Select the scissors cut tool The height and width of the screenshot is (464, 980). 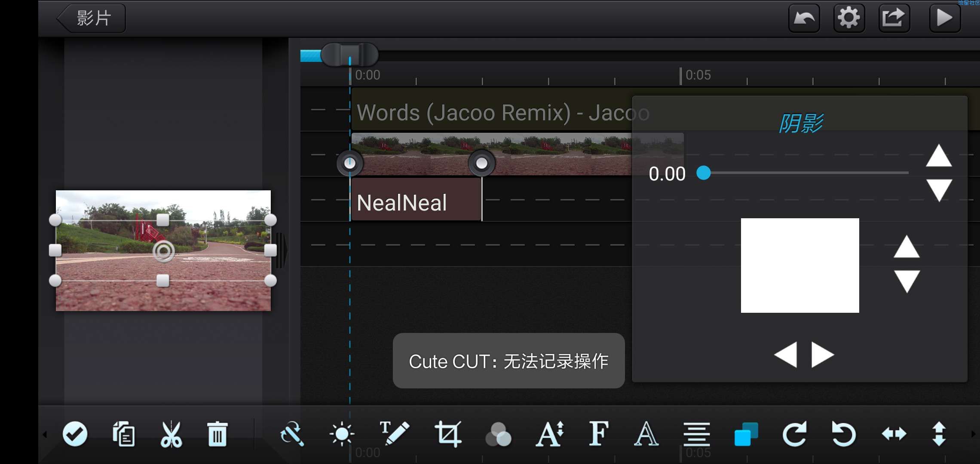(171, 434)
